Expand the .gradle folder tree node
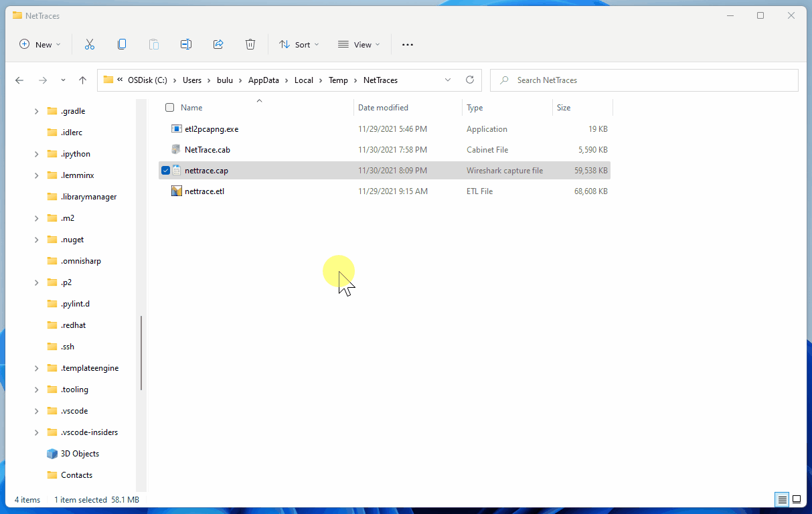This screenshot has height=514, width=812. [37, 111]
